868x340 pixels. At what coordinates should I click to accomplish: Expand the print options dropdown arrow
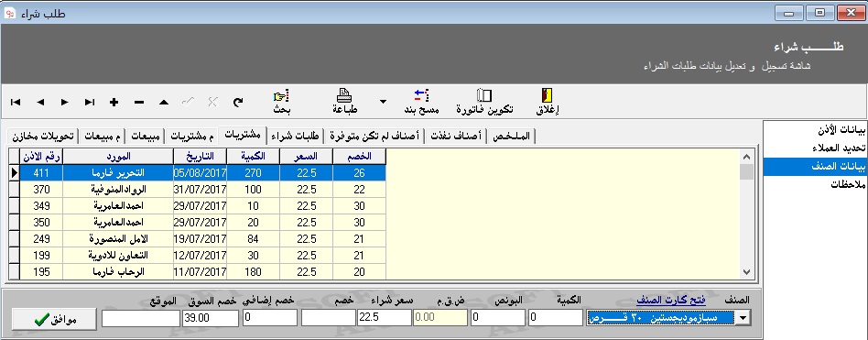click(383, 102)
